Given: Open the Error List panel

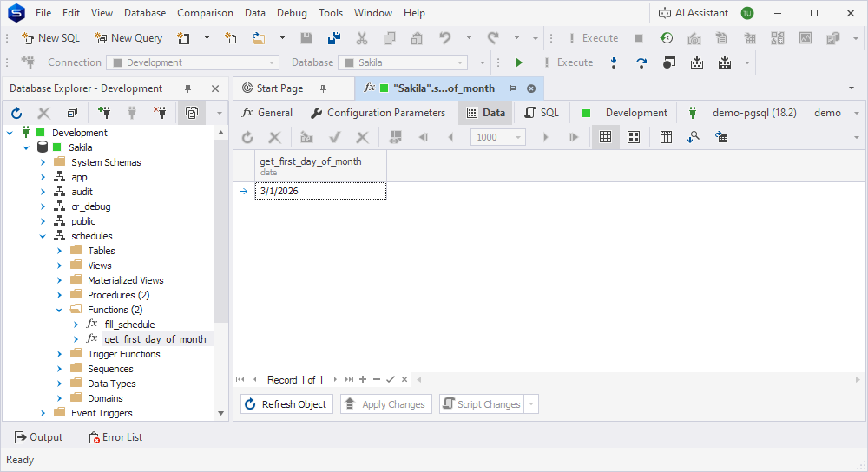Looking at the screenshot, I should pyautogui.click(x=115, y=437).
